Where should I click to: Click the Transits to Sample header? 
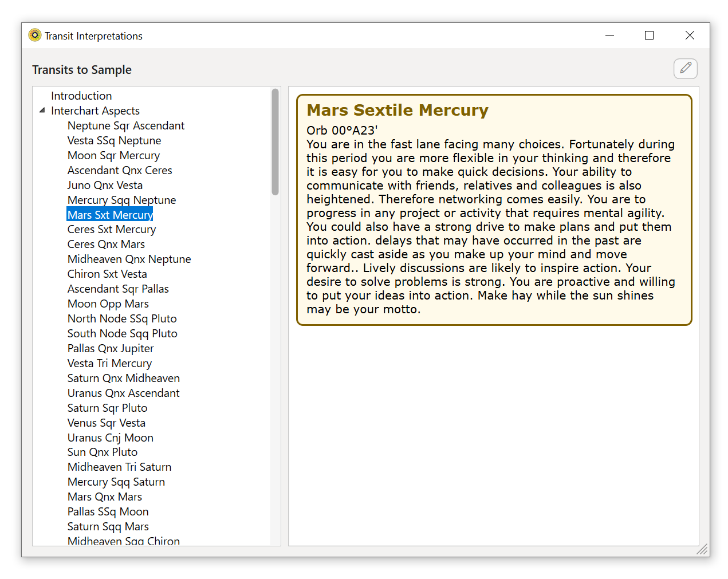[x=82, y=70]
